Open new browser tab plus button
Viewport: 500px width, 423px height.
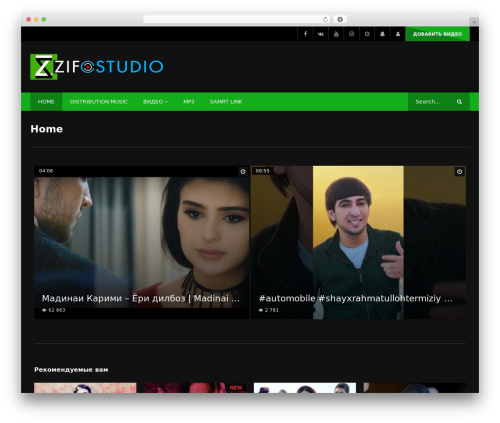tap(474, 22)
